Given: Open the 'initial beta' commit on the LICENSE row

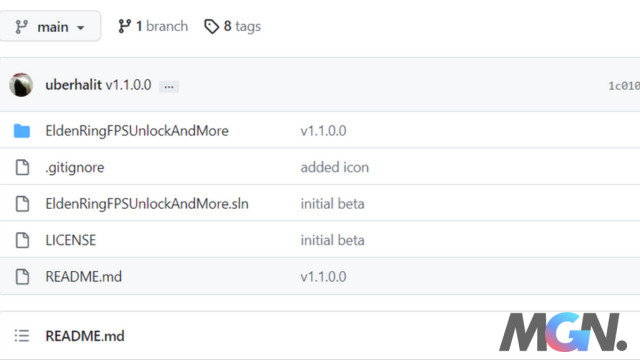Looking at the screenshot, I should click(333, 240).
